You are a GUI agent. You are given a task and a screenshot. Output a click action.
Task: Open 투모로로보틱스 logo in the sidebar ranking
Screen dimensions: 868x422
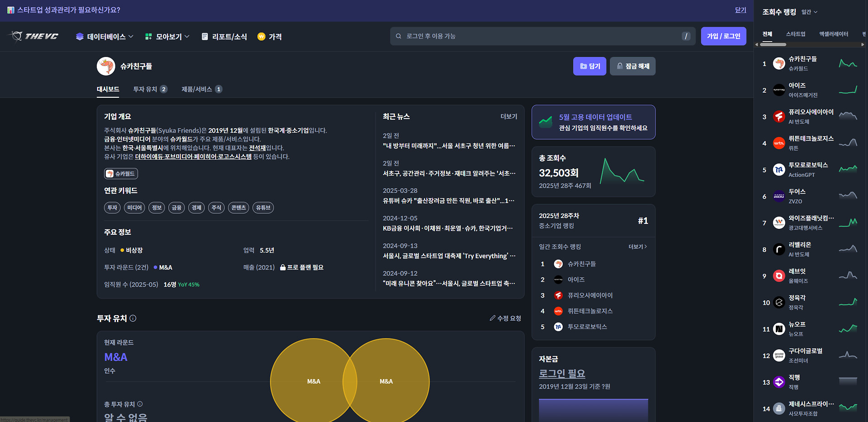click(779, 170)
